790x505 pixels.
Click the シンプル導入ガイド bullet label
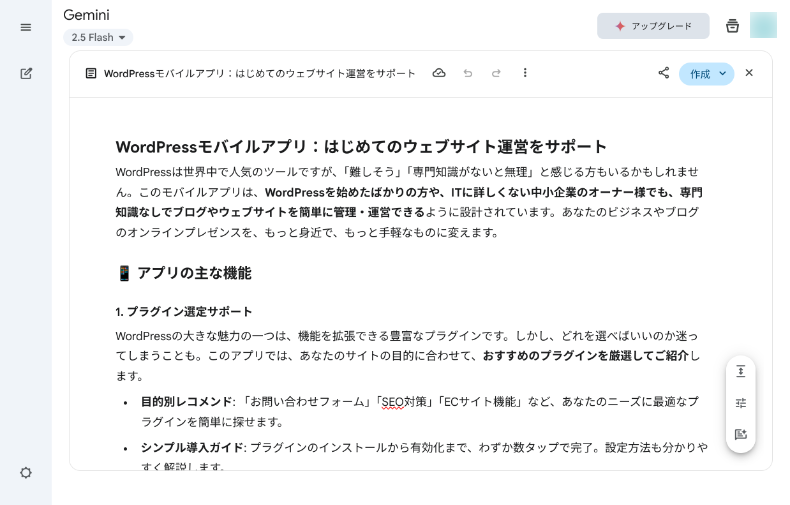(x=192, y=448)
